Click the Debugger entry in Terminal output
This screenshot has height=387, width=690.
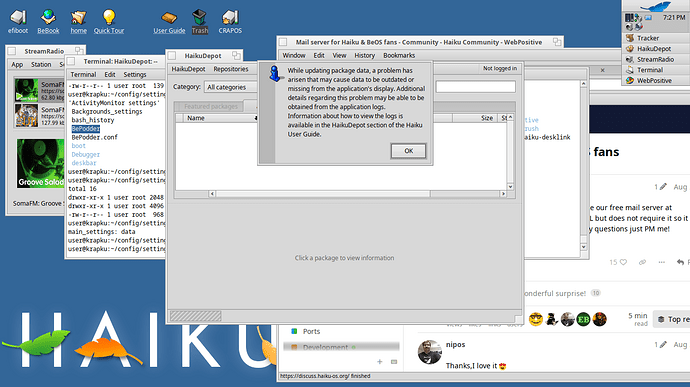86,154
